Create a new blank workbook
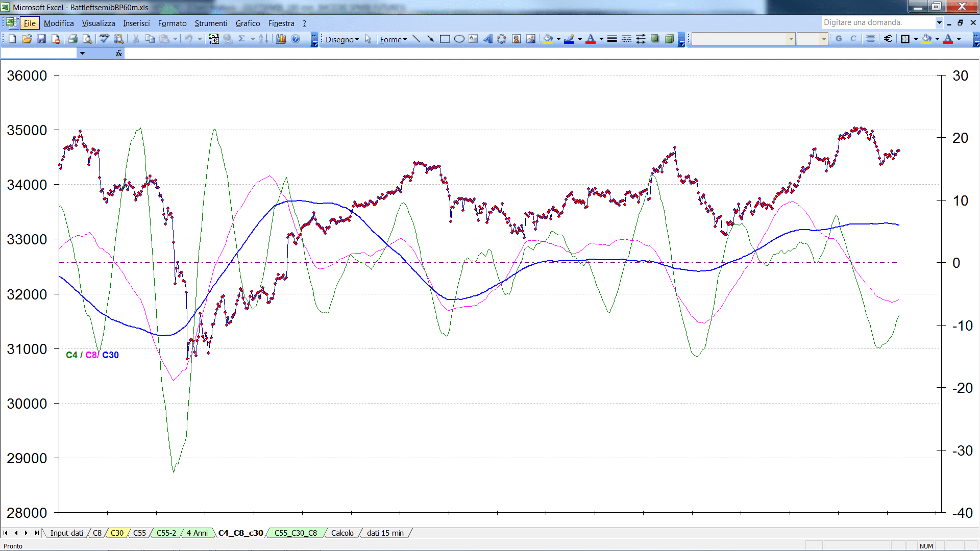980x551 pixels. (x=13, y=39)
